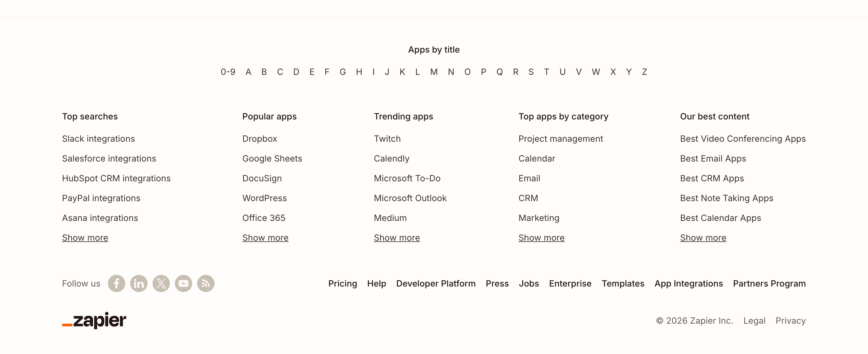868x354 pixels.
Task: Open Zapier's Facebook page icon
Action: pos(116,283)
